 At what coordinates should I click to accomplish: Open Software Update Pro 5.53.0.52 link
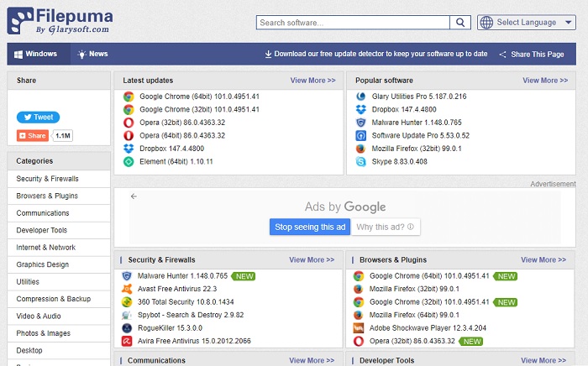pos(420,136)
